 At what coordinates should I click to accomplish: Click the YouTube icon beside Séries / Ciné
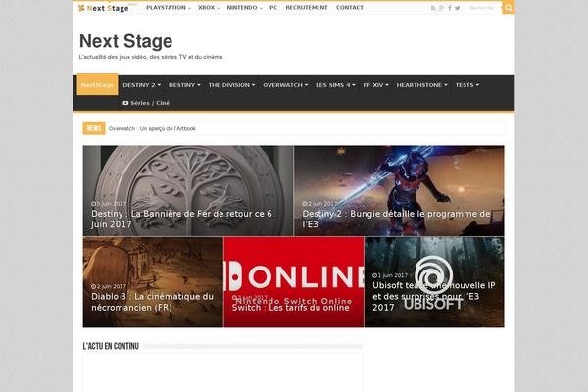click(x=125, y=103)
